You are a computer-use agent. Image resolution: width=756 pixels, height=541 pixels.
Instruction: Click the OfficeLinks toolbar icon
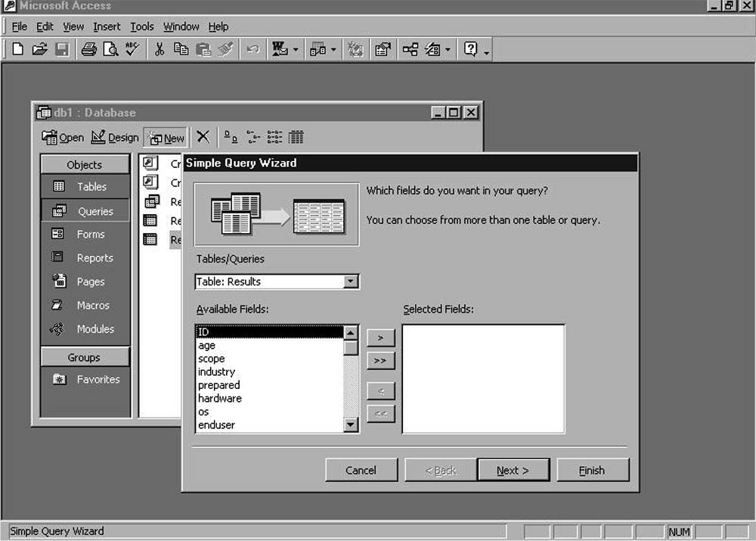tap(280, 49)
